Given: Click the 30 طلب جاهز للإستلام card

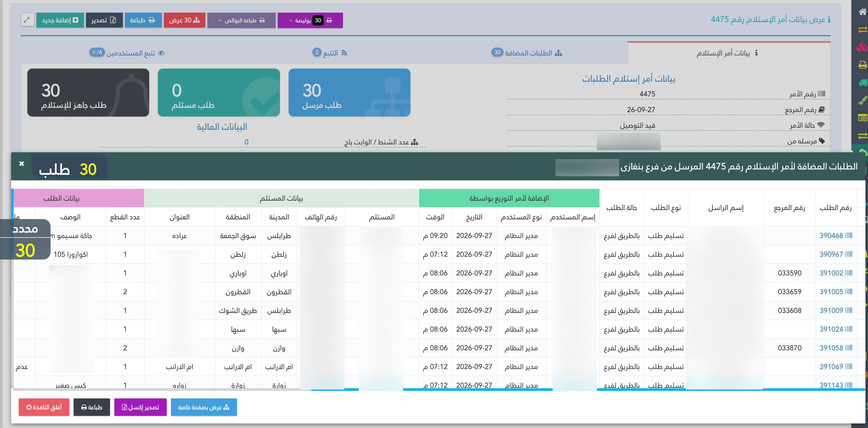Looking at the screenshot, I should click(x=88, y=93).
